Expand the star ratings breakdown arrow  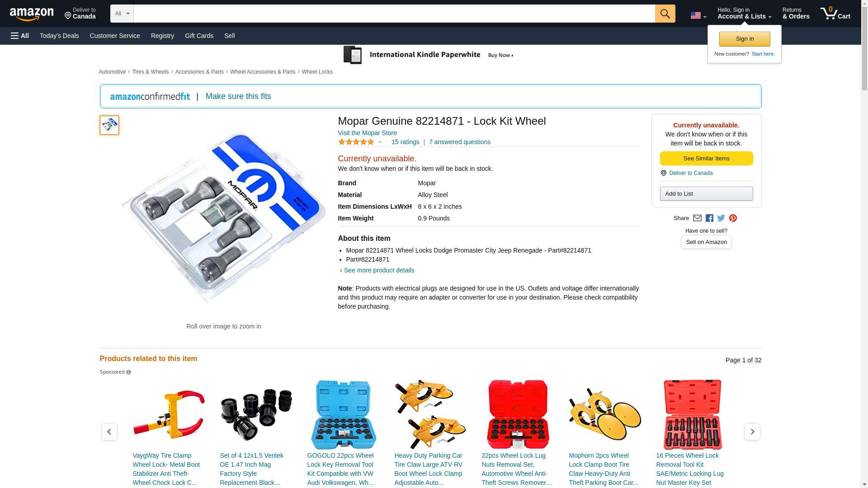point(380,142)
